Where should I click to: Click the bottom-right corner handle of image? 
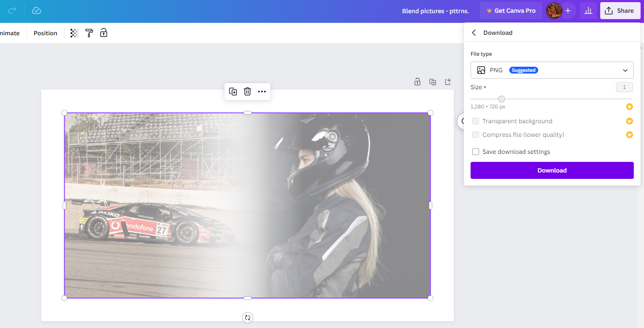tap(431, 298)
